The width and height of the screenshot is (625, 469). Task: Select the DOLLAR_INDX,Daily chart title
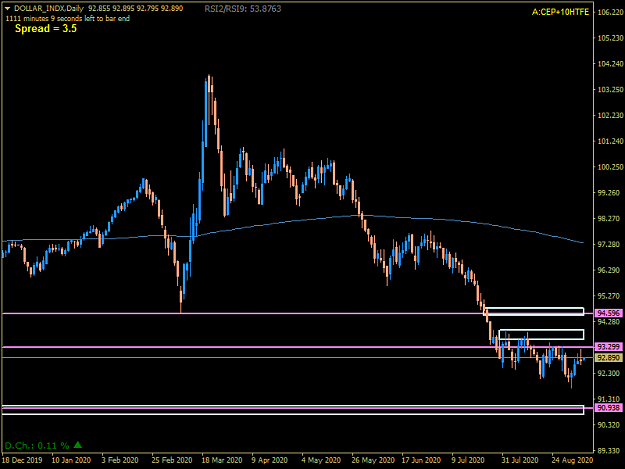tap(49, 8)
